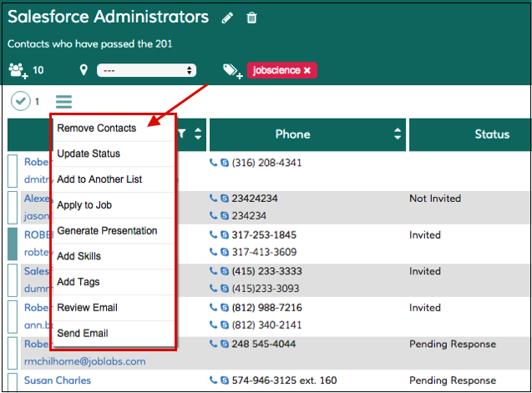Viewport: 532px width, 393px height.
Task: Open the hamburger actions menu
Action: (x=63, y=102)
